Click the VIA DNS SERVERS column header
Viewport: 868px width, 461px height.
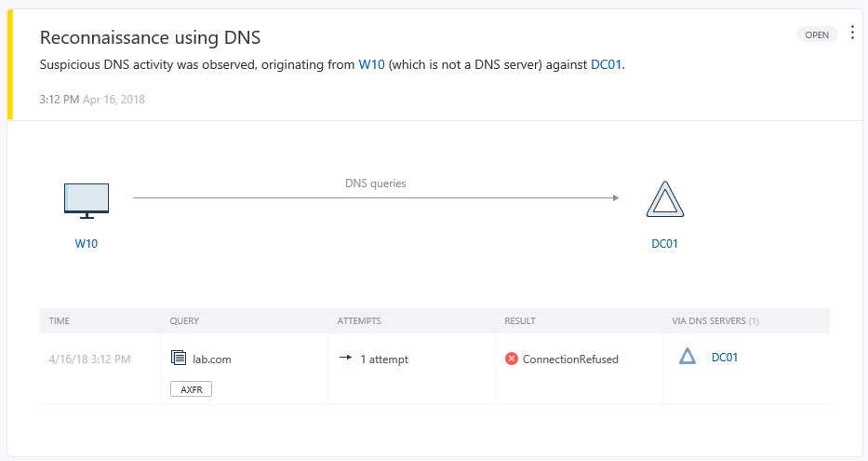click(714, 320)
